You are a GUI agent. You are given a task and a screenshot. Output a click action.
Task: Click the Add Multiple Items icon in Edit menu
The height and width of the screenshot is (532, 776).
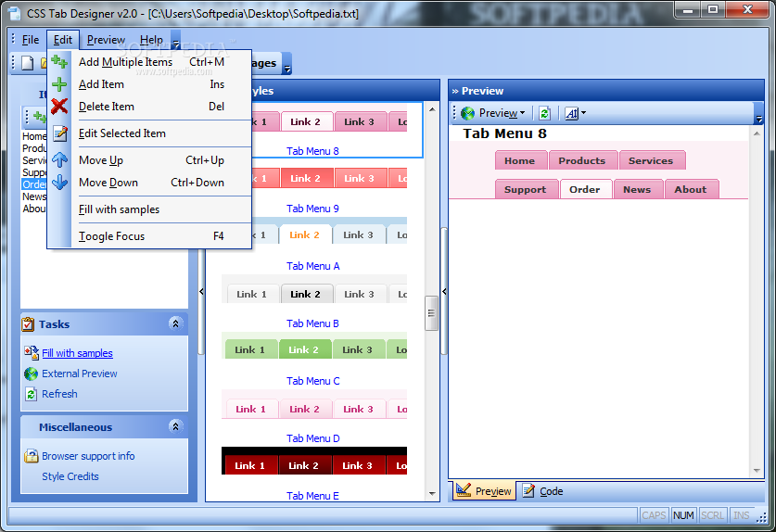pos(59,62)
